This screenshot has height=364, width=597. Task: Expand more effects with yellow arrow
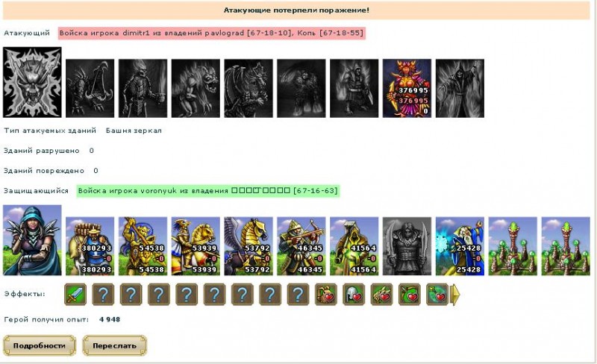[455, 295]
